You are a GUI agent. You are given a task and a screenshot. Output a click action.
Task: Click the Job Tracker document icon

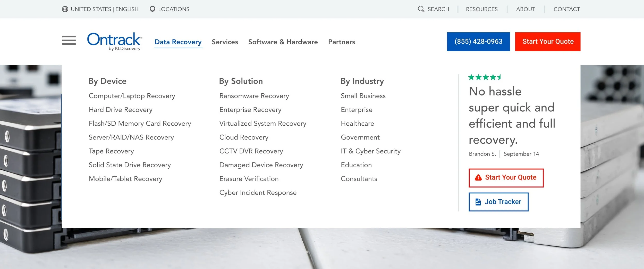pyautogui.click(x=478, y=202)
